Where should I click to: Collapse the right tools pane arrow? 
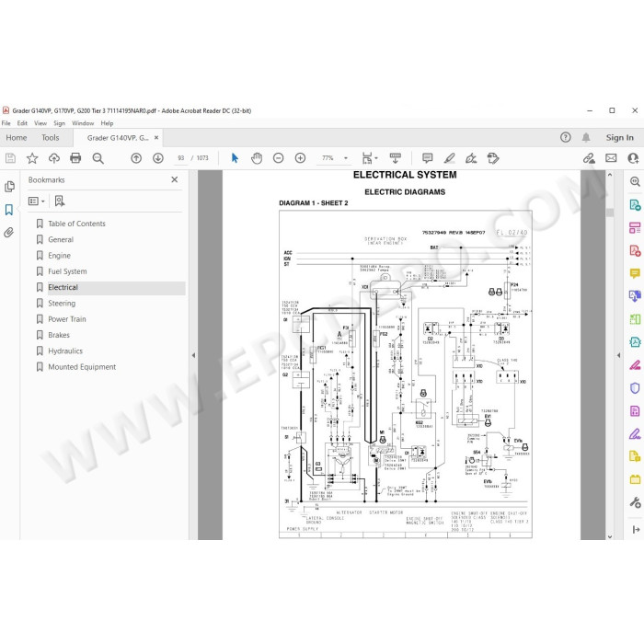click(x=618, y=355)
